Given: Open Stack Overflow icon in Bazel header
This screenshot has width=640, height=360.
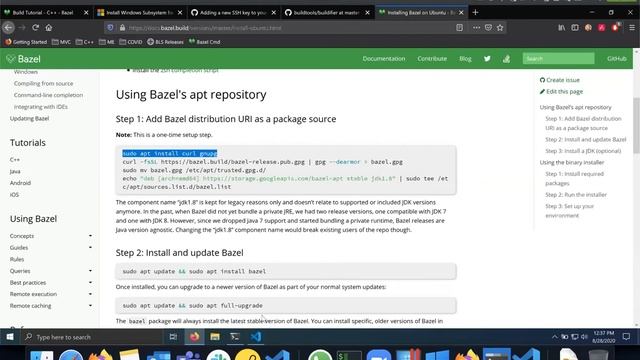Looking at the screenshot, I should (507, 59).
